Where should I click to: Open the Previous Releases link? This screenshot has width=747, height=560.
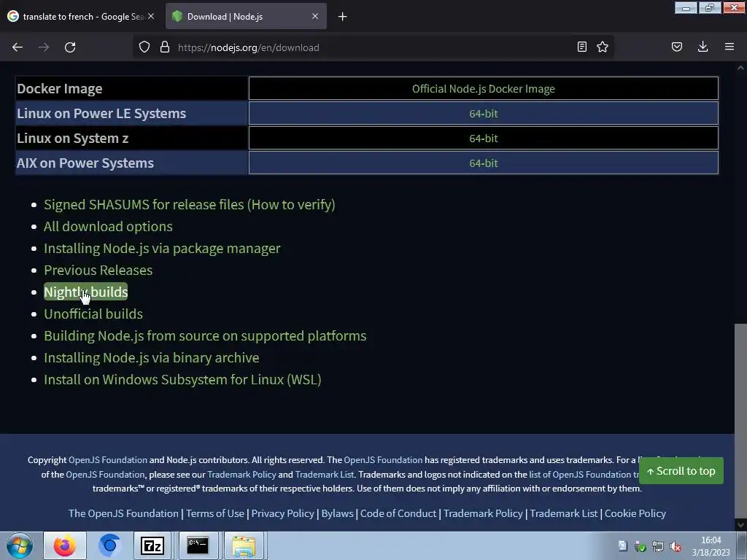[x=98, y=271]
